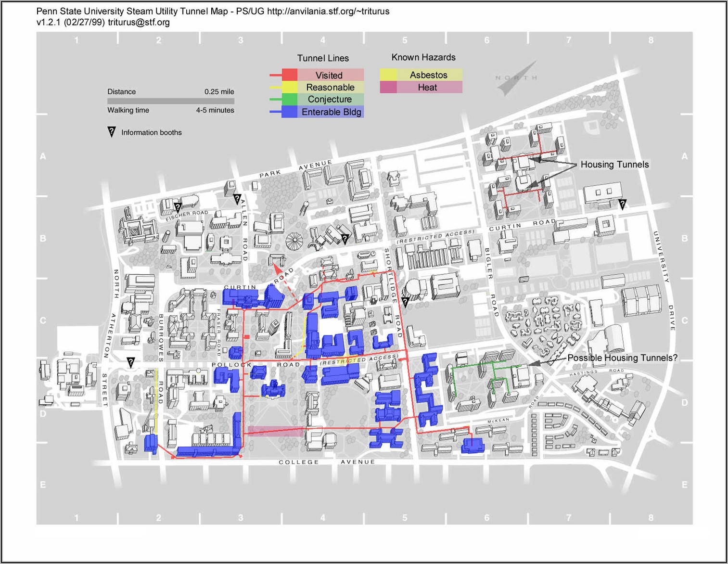Pick the green Conjecture legend swatch
The width and height of the screenshot is (728, 564).
(x=290, y=100)
